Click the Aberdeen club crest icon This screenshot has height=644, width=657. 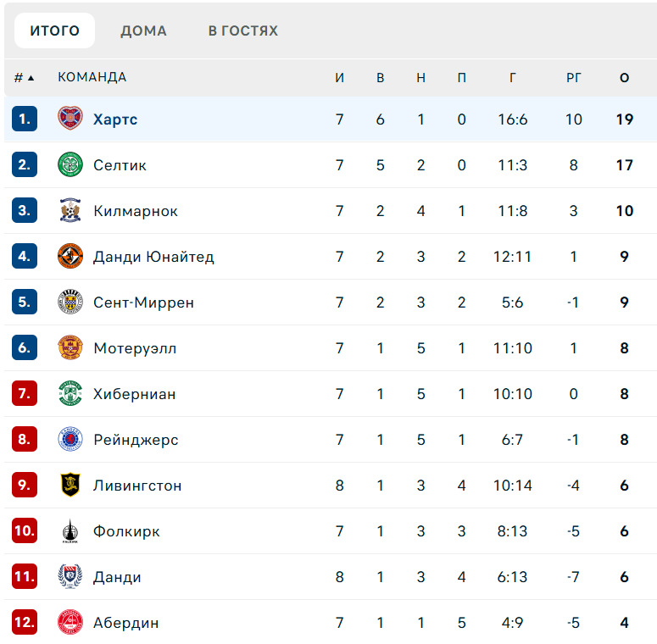(70, 622)
